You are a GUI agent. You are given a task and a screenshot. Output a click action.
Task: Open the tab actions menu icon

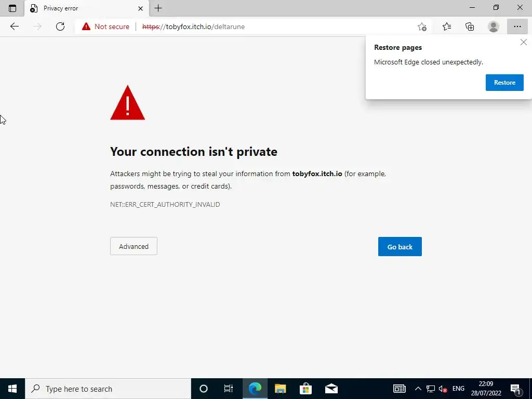click(12, 8)
